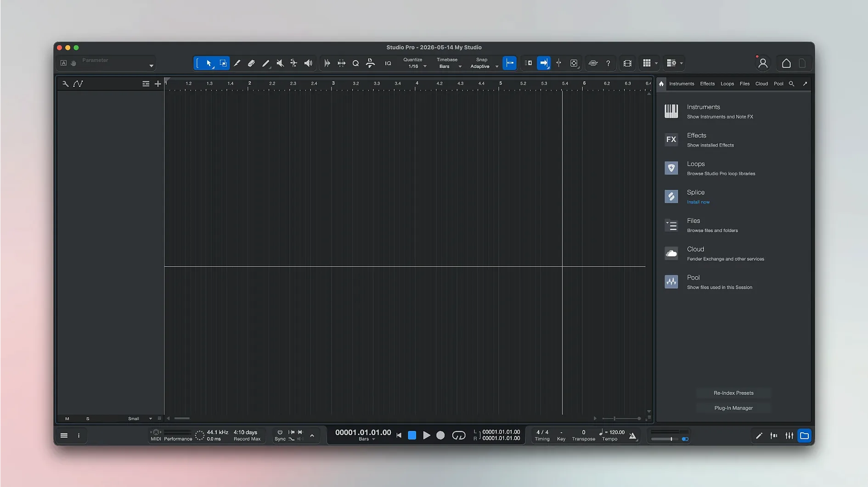Switch to the Loops browser tab
The image size is (868, 487).
(727, 84)
